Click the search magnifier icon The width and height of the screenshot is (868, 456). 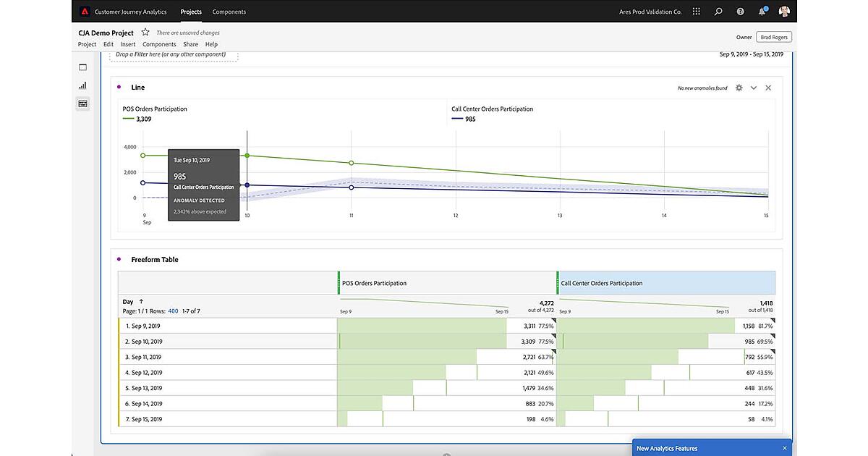[718, 12]
